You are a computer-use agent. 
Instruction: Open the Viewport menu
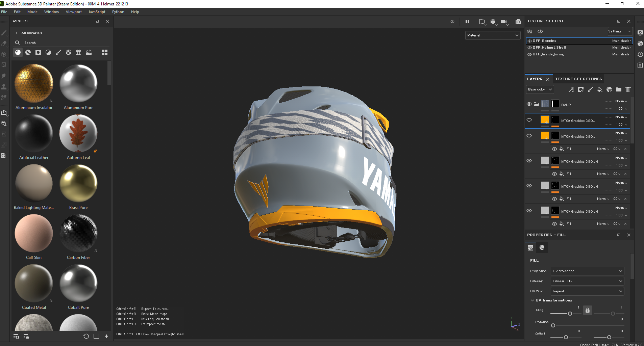coord(74,12)
